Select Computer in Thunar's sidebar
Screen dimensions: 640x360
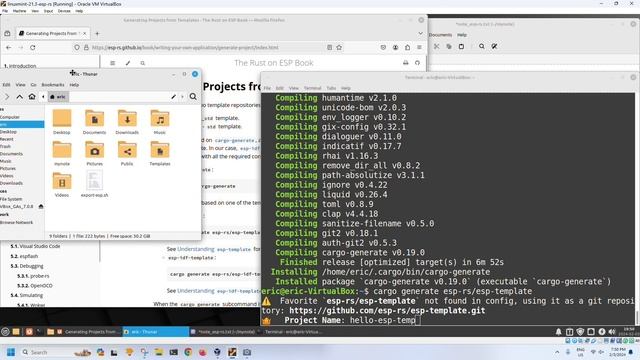point(10,117)
